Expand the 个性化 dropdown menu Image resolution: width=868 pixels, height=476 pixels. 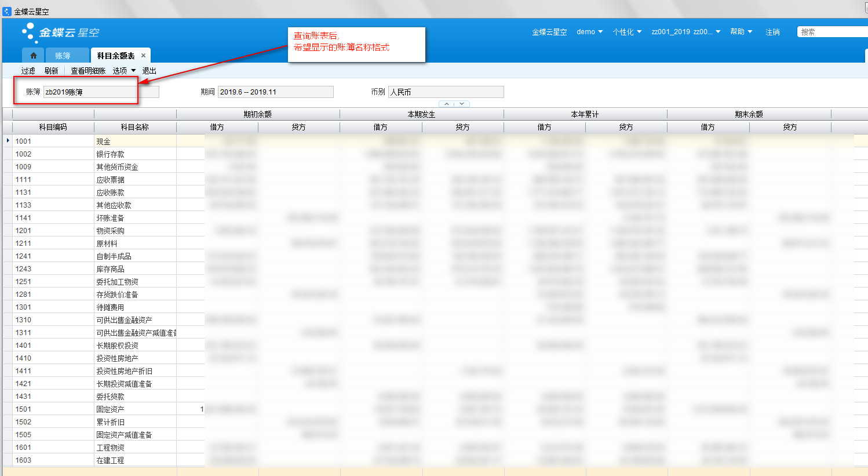[627, 32]
